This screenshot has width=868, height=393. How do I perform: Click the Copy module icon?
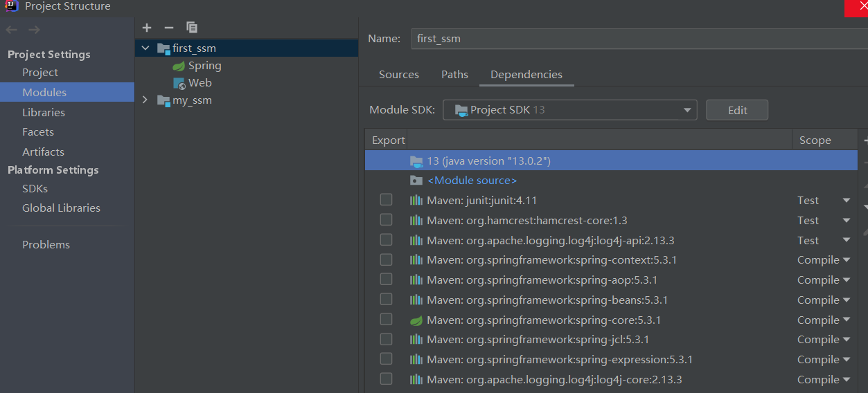pyautogui.click(x=192, y=28)
